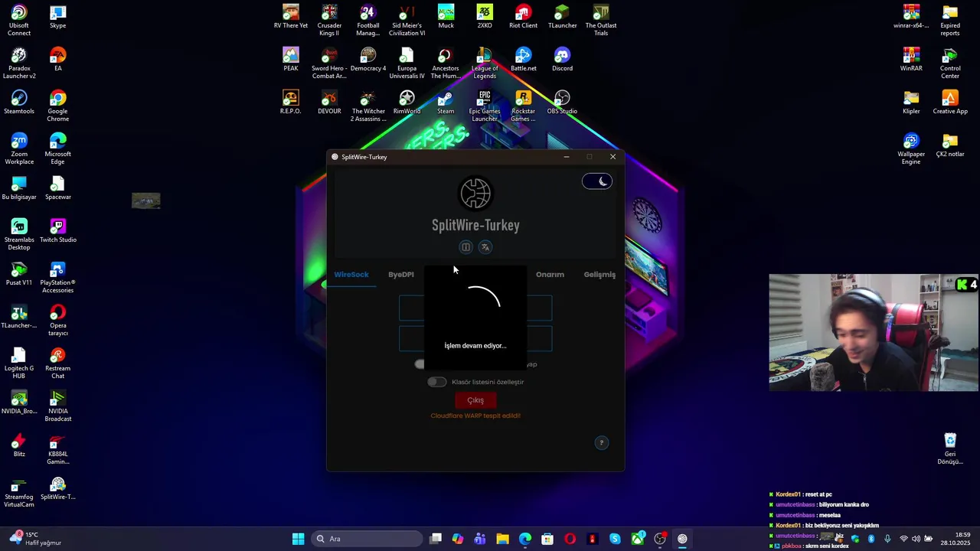Viewport: 980px width, 551px height.
Task: Select RimWorld desktop icon
Action: click(407, 103)
